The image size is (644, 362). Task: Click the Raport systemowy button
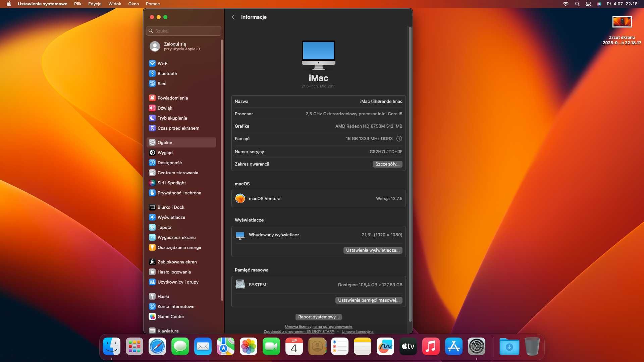pyautogui.click(x=318, y=317)
